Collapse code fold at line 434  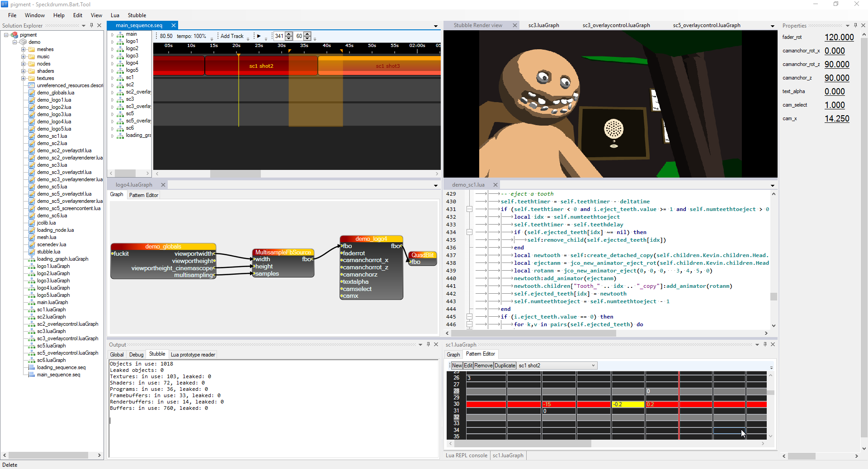[469, 232]
